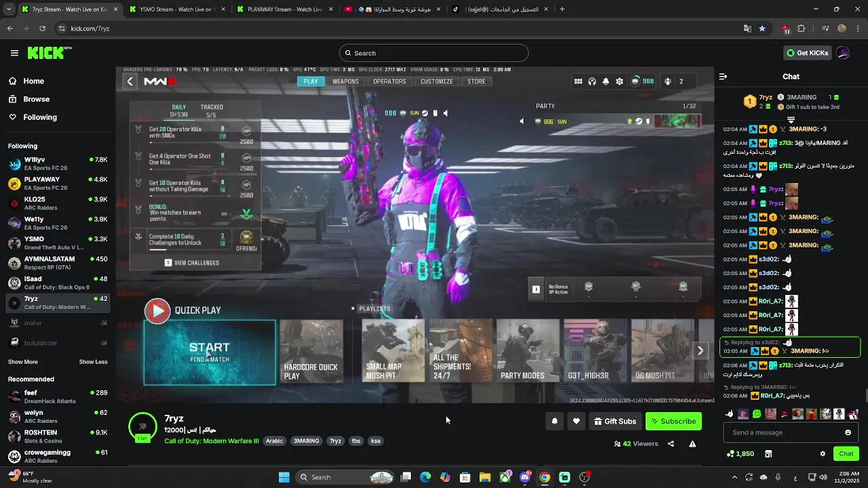Show hidden system tray icons chevron

tap(734, 477)
